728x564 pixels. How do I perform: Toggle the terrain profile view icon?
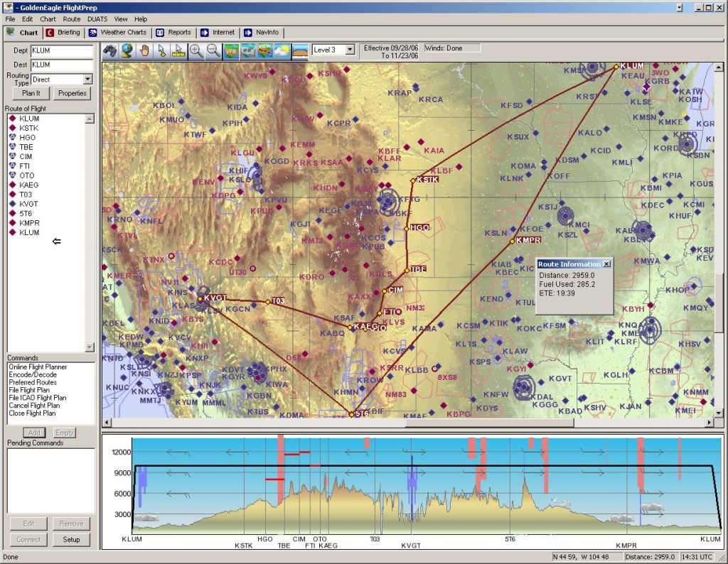(x=299, y=50)
